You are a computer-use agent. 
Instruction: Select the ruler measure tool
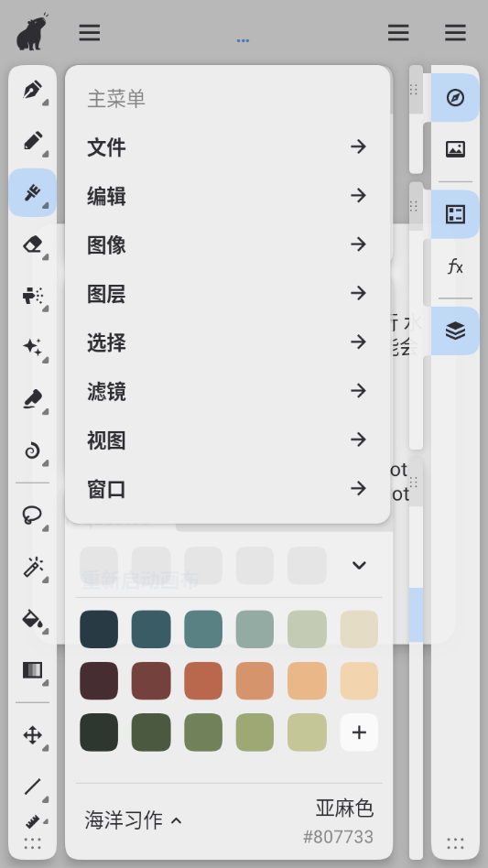[33, 822]
